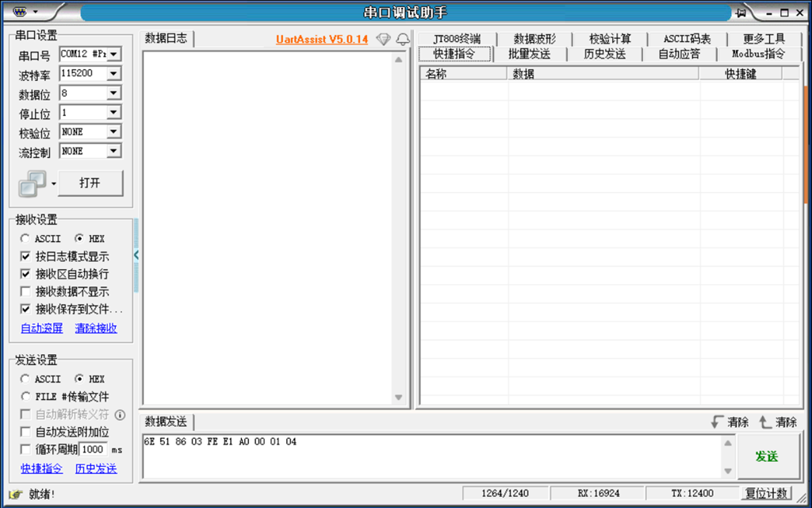The height and width of the screenshot is (508, 812).
Task: Enable the 接收数据不显示 checkbox
Action: tap(25, 291)
